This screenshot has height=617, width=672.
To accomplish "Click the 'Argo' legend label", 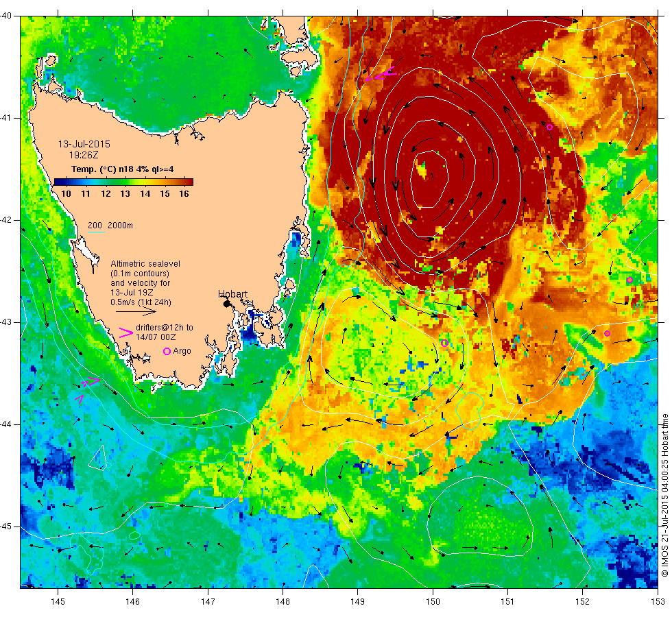I will (182, 351).
